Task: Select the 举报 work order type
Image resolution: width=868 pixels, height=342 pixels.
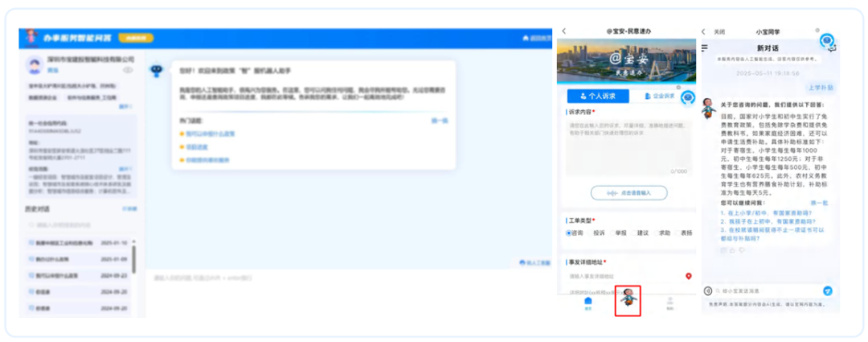Action: point(618,233)
